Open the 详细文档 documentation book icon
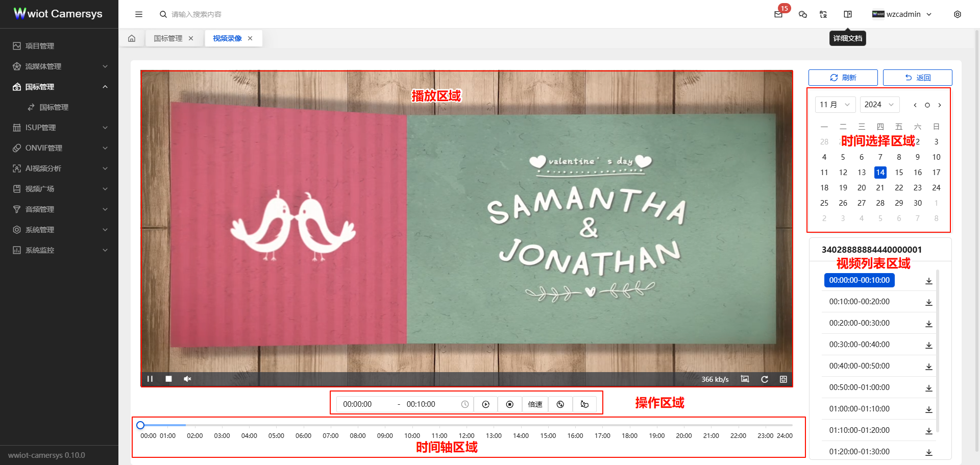980x465 pixels. pos(848,14)
